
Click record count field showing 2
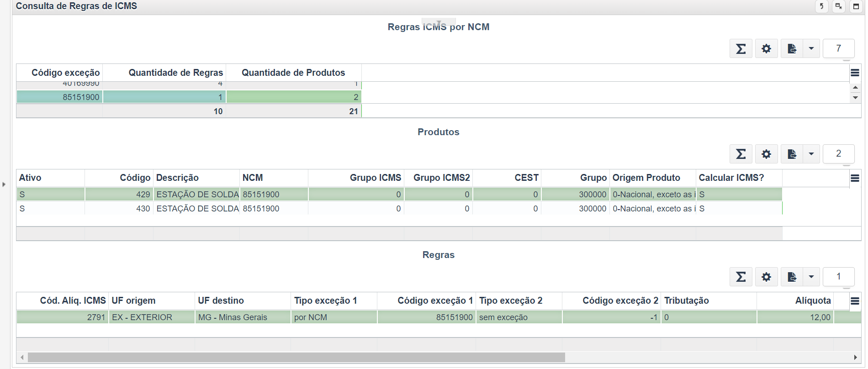coord(839,154)
